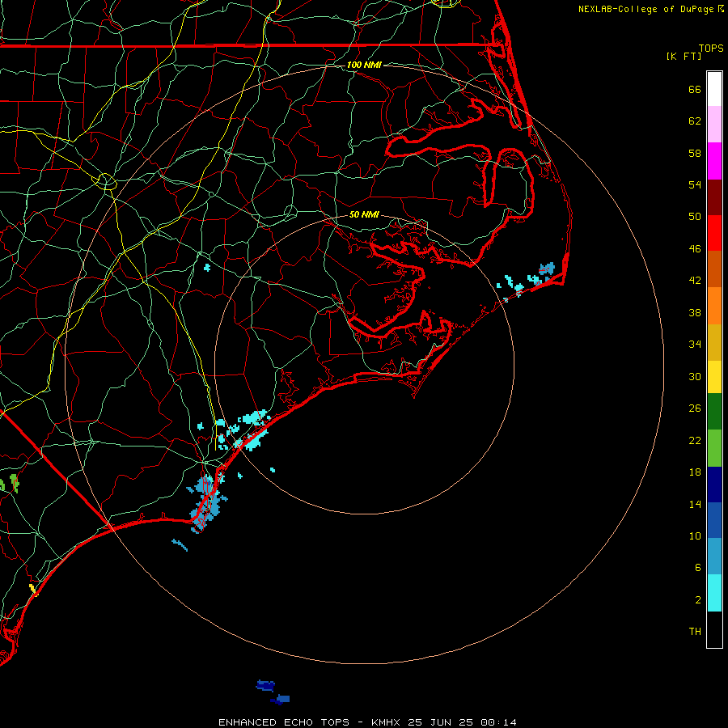Click the 50 NMI range ring label
This screenshot has height=728, width=728.
[x=364, y=214]
